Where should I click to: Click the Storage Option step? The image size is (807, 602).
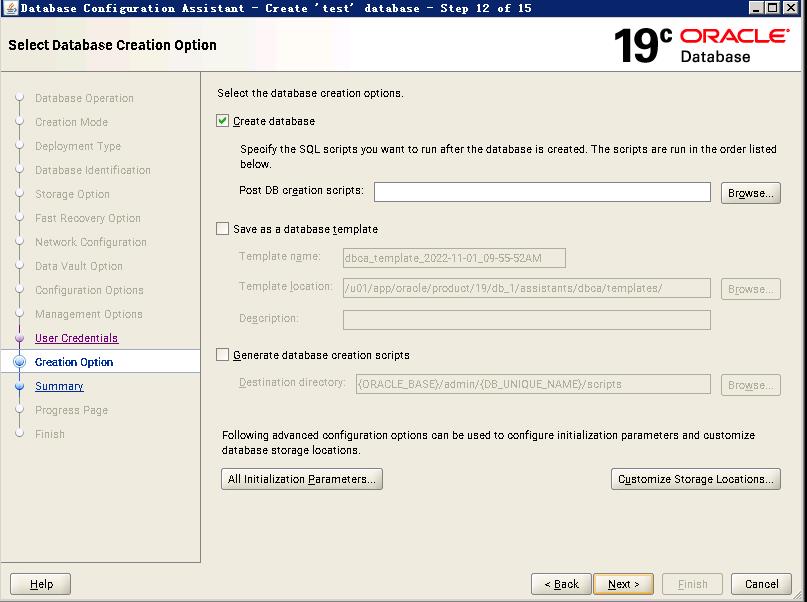click(72, 194)
